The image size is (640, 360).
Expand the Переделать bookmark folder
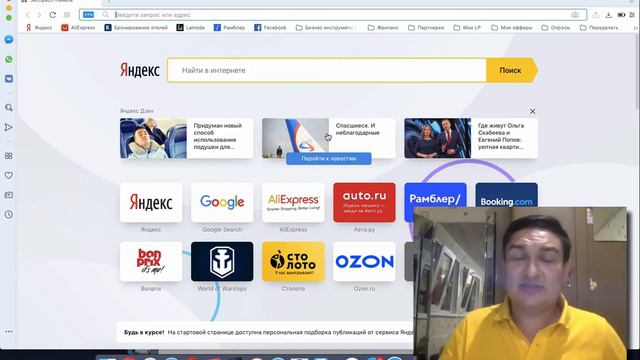599,28
